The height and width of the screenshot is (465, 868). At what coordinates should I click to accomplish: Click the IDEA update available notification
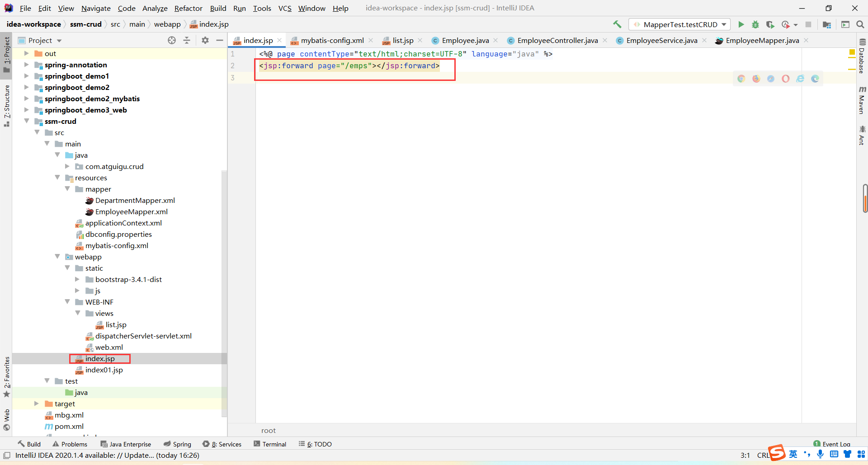(107, 456)
